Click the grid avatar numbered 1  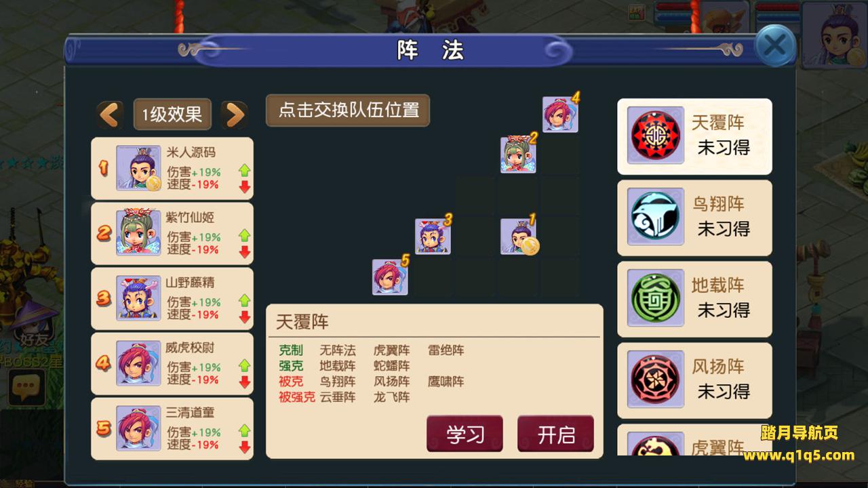point(518,236)
